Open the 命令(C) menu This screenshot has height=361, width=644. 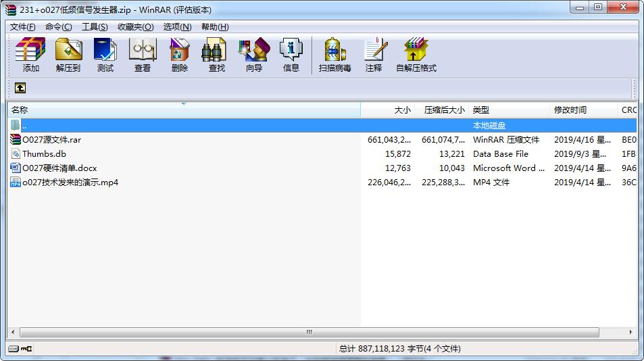58,26
